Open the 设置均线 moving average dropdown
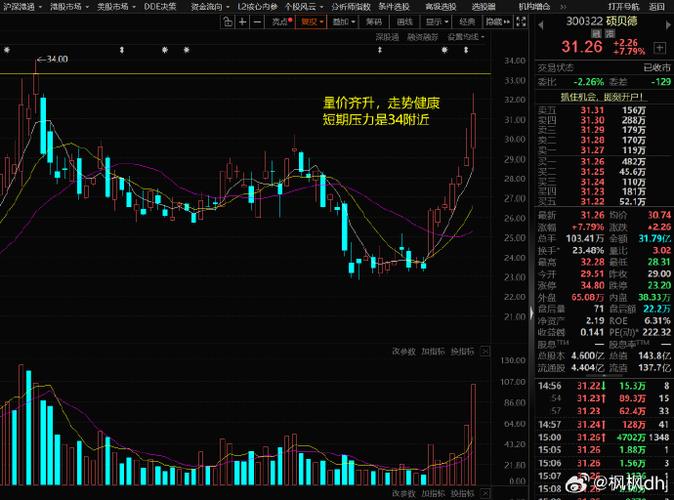The width and height of the screenshot is (674, 500). pos(466,37)
